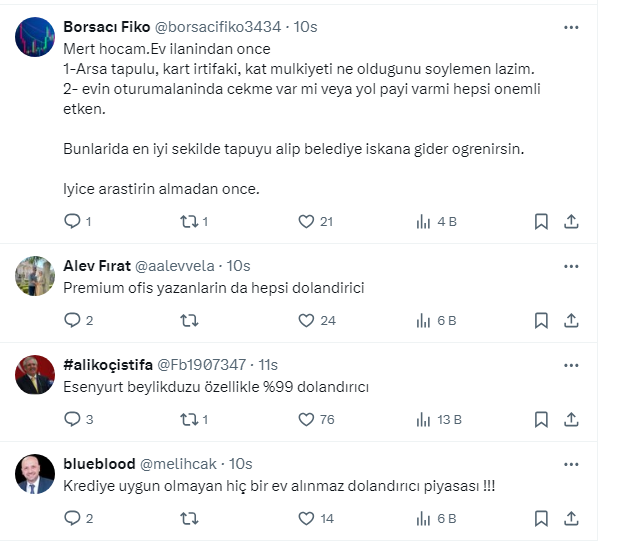Open more options on Alev Fırat's tweet
Image resolution: width=618 pixels, height=541 pixels.
[571, 266]
